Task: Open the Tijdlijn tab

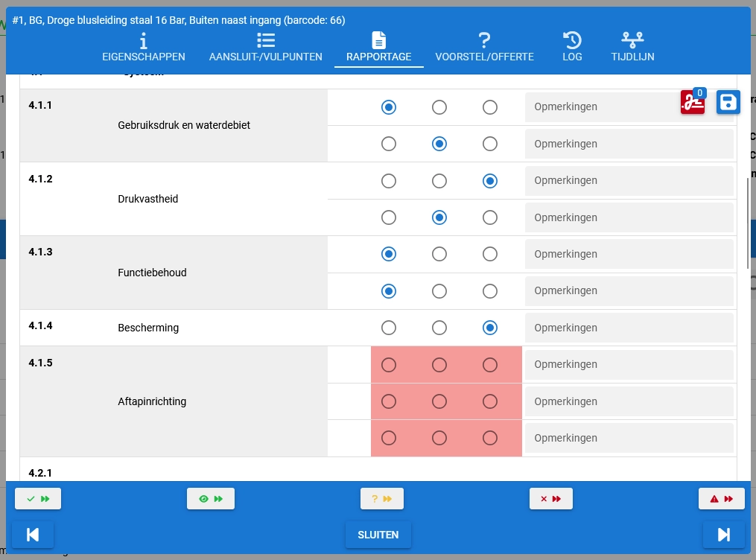Action: click(x=632, y=48)
